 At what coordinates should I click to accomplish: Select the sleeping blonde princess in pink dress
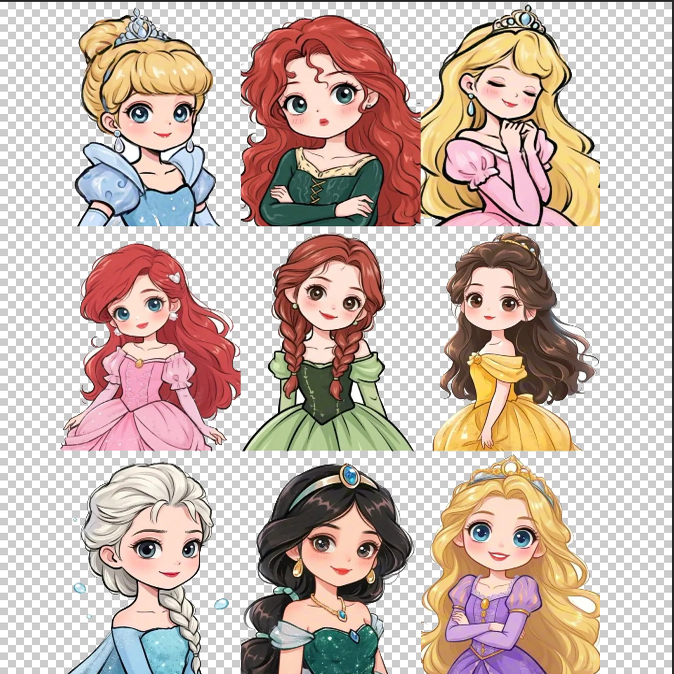pyautogui.click(x=510, y=116)
